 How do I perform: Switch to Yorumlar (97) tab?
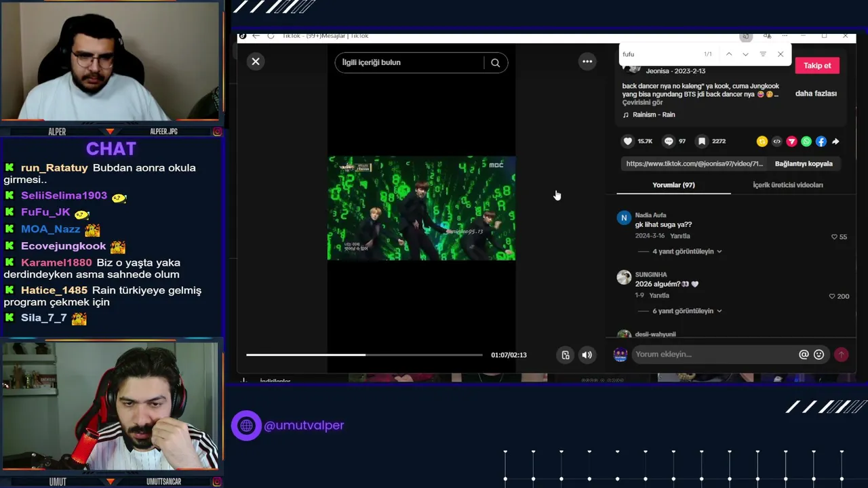tap(673, 185)
